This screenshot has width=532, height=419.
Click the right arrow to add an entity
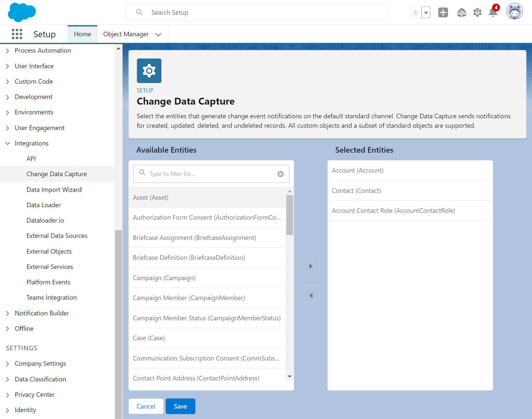click(x=311, y=264)
